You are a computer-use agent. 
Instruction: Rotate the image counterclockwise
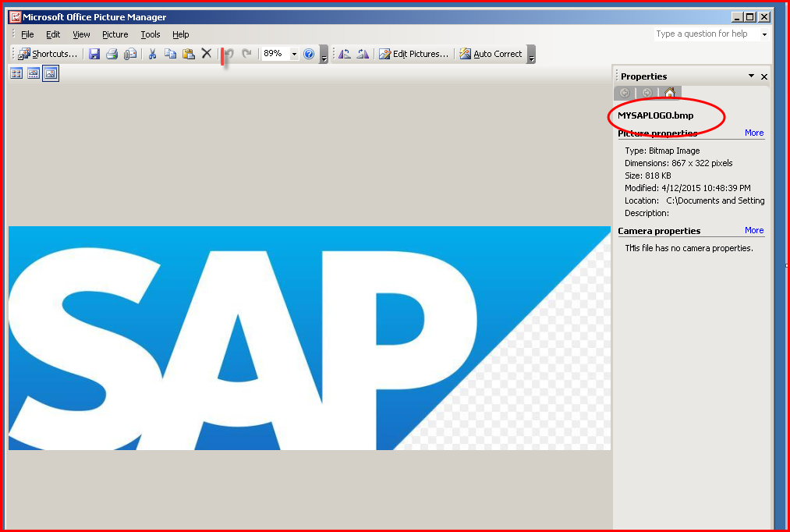345,53
